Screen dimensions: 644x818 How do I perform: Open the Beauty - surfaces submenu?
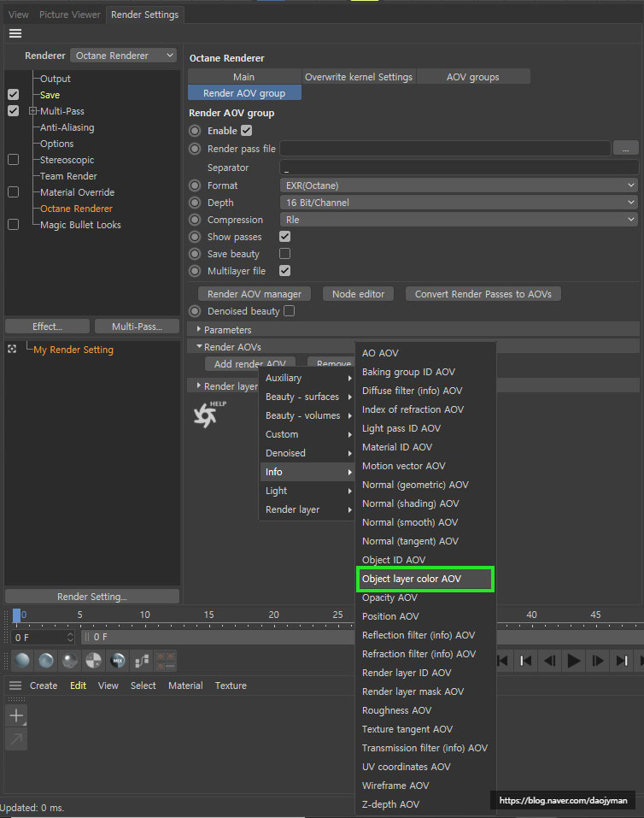(x=307, y=397)
